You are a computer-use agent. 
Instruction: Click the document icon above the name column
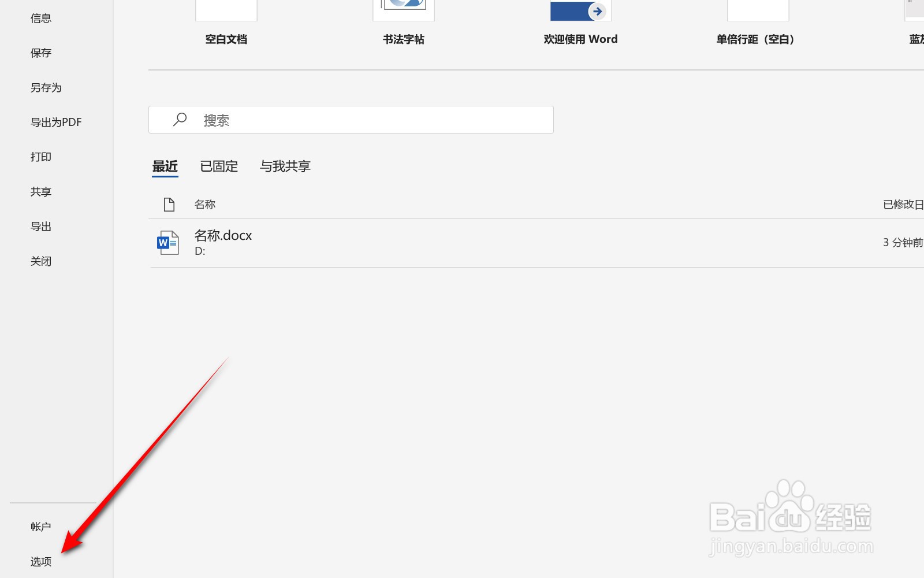click(x=169, y=204)
